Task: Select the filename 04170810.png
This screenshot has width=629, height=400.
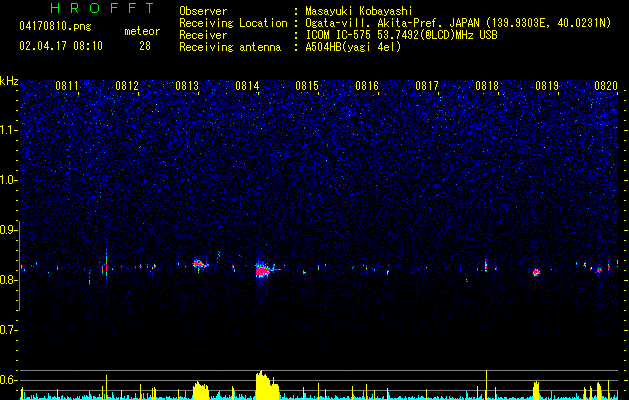Action: (x=55, y=27)
